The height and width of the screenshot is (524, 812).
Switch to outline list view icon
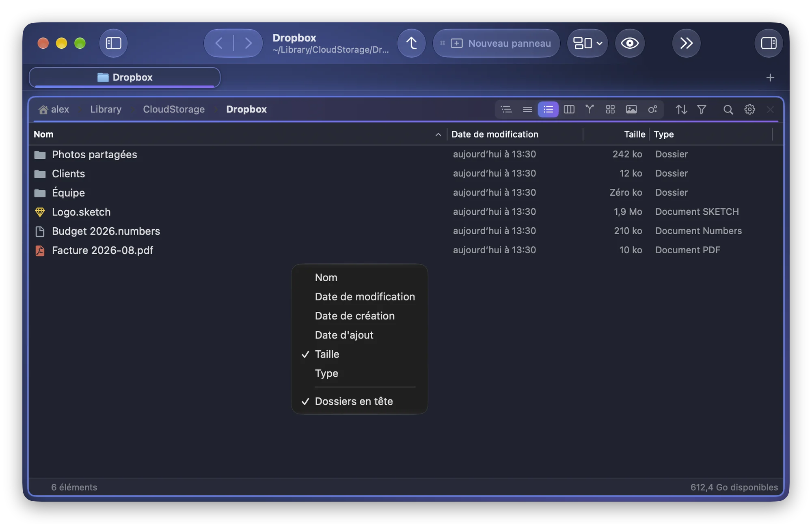(x=506, y=109)
